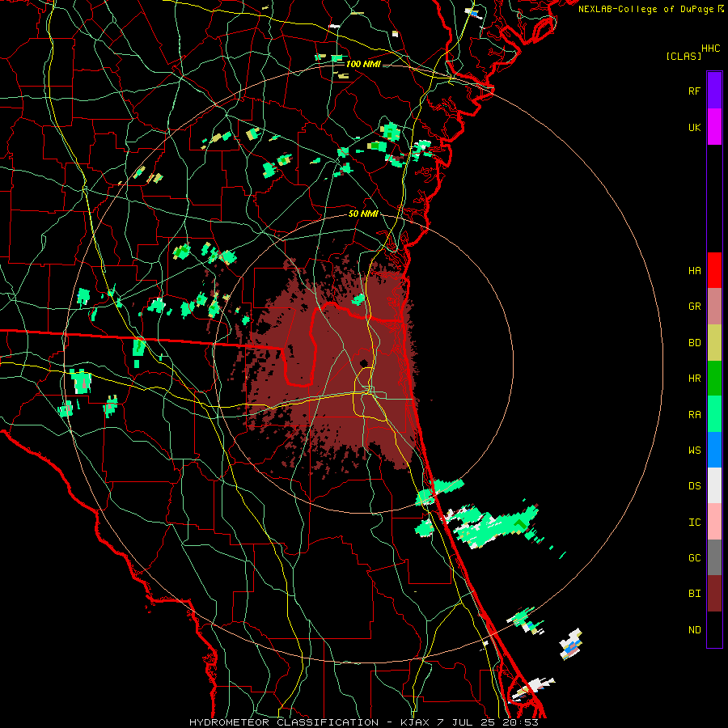Click the 'RF' legend label

tap(694, 91)
